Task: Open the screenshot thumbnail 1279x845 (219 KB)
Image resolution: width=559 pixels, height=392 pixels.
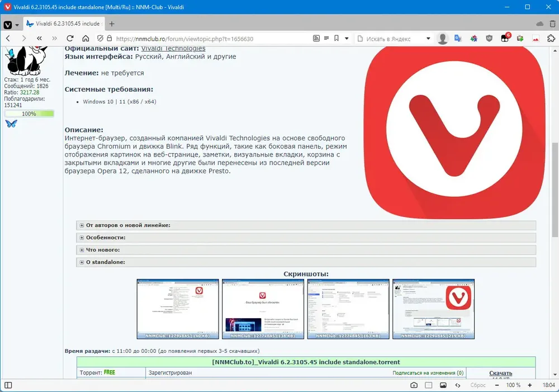Action: 434,309
